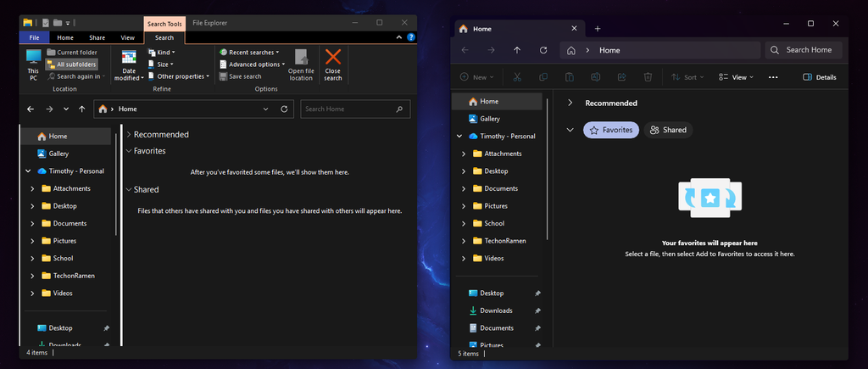Switch to the View ribbon tab
The height and width of the screenshot is (369, 868).
(128, 37)
